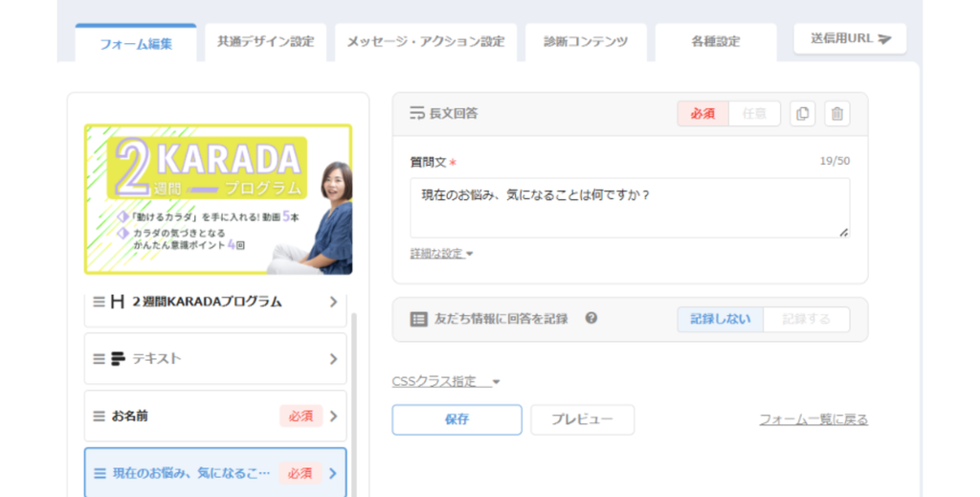
Task: Set the question as 必須
Action: point(702,114)
